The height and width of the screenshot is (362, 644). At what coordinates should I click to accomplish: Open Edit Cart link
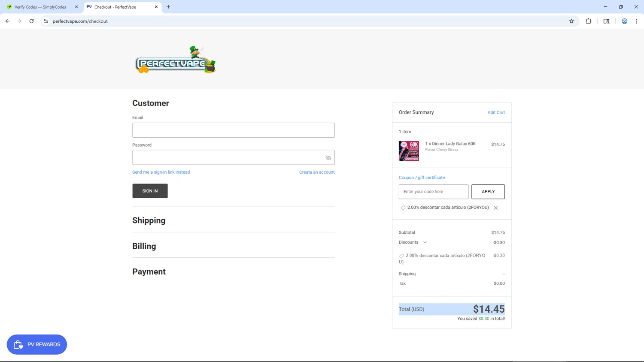496,112
